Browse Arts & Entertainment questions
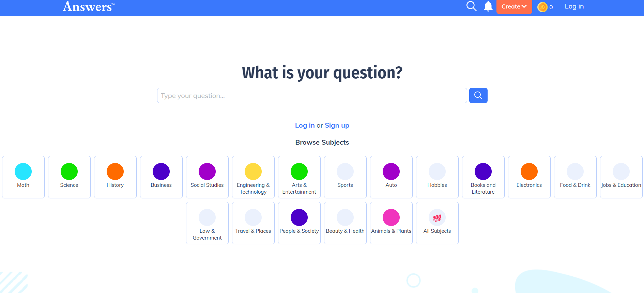The width and height of the screenshot is (644, 293). 299,177
